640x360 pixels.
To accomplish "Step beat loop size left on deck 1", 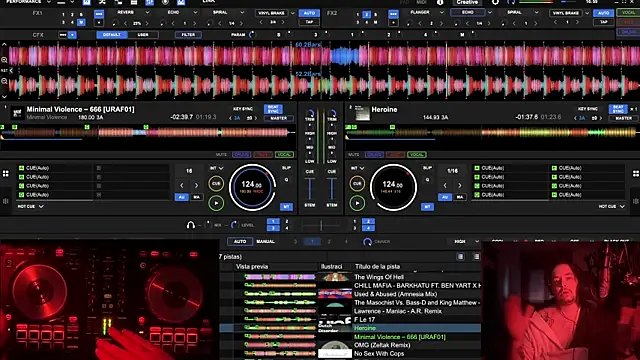I will point(182,185).
